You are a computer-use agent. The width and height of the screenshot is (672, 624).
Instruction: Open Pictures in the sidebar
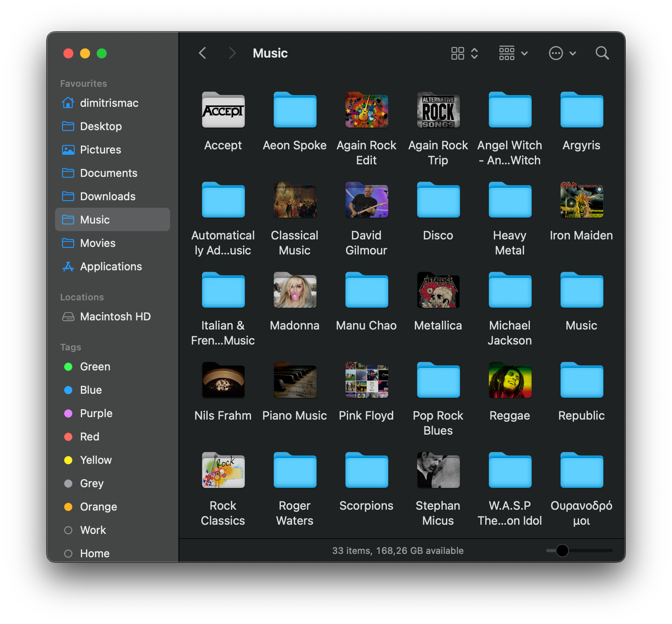113,150
